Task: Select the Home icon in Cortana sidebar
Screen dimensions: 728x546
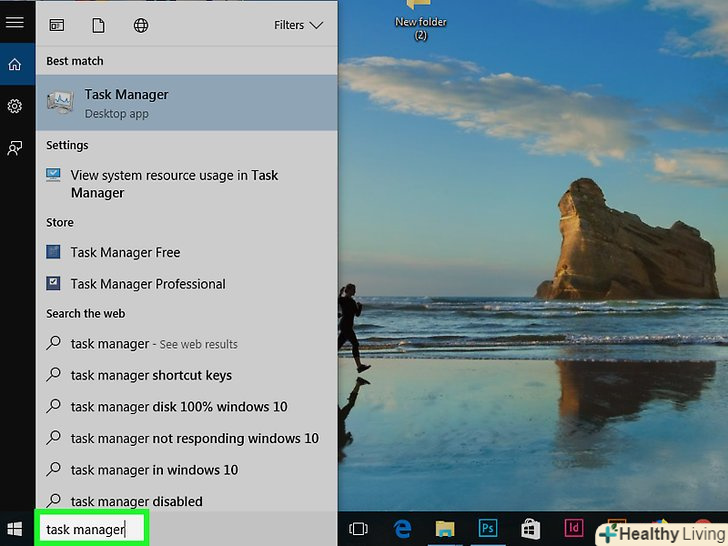Action: 14,65
